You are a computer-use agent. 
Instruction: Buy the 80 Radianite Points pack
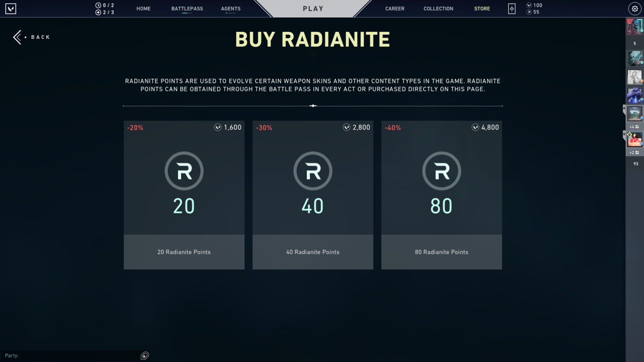pos(441,195)
